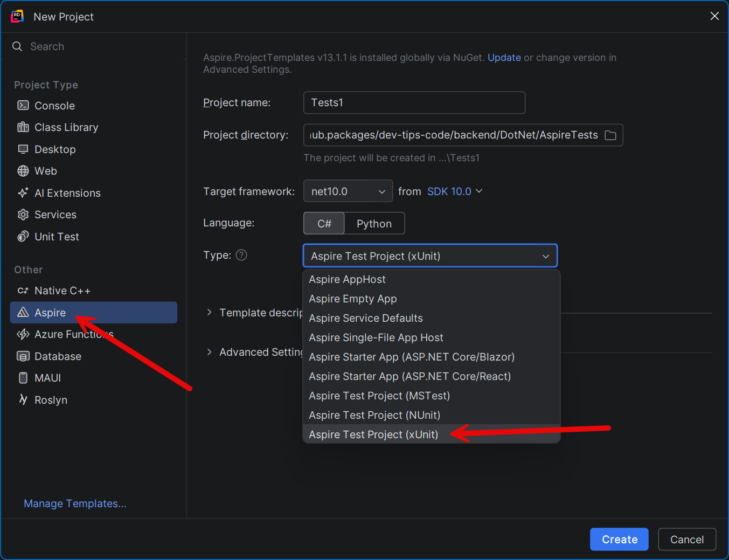Select Web project type
Screen dimensions: 729x560
(x=94, y=171)
